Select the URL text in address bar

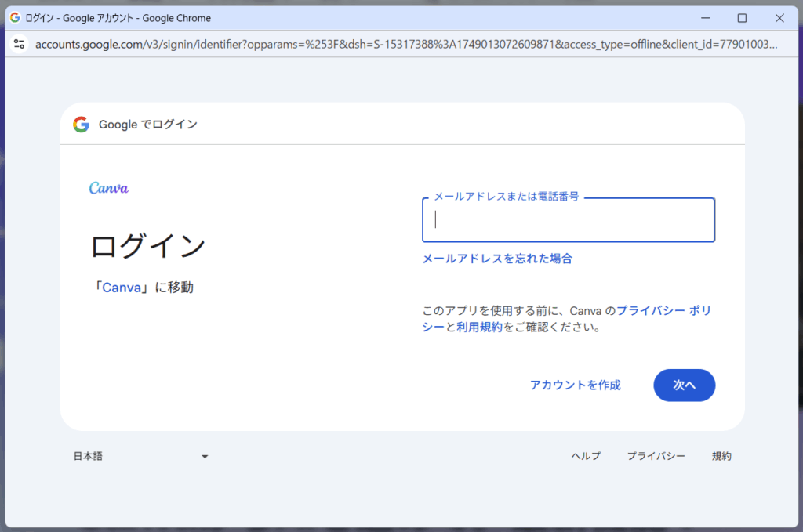[x=406, y=45]
